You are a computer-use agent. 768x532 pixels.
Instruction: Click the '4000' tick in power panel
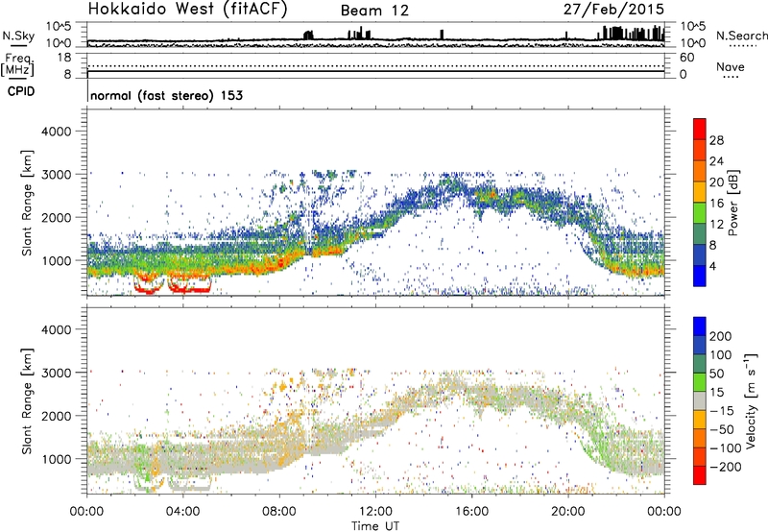point(56,132)
